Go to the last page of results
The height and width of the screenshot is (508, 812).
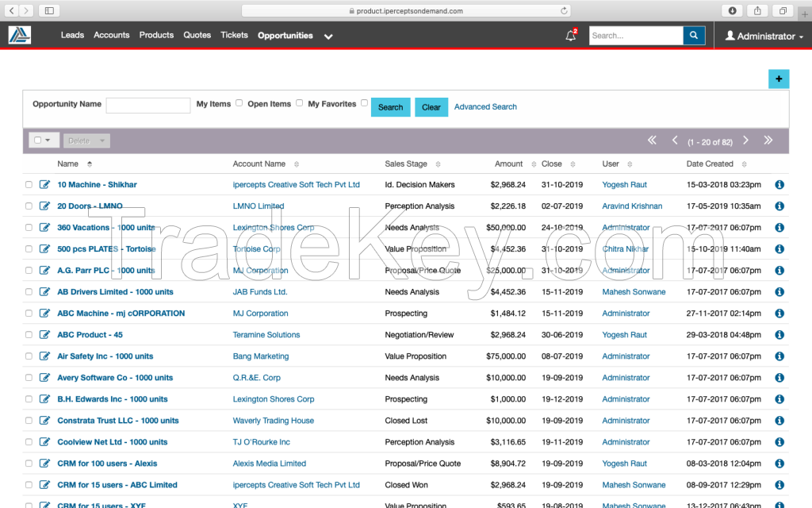pyautogui.click(x=768, y=140)
